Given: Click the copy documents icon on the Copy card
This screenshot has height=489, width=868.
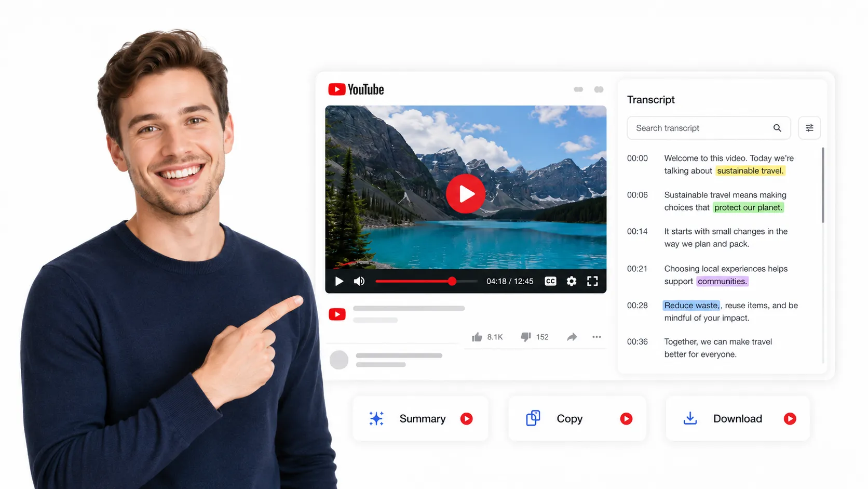Looking at the screenshot, I should pyautogui.click(x=533, y=418).
